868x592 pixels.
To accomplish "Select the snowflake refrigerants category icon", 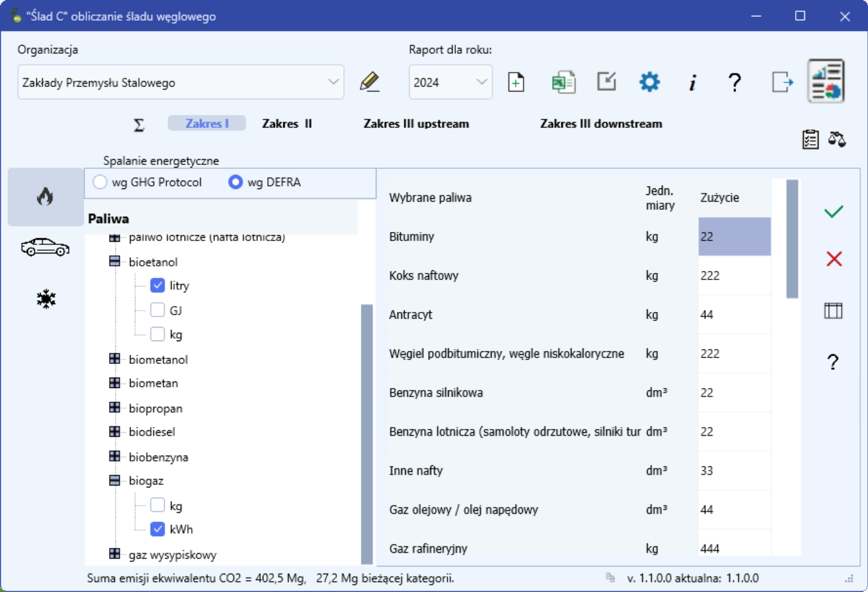I will click(46, 299).
